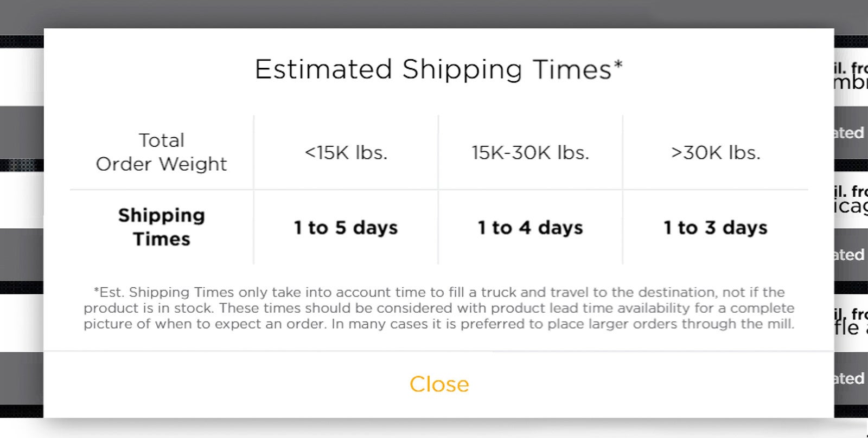Click the bottom partial 'ated' label
The image size is (868, 438).
pyautogui.click(x=849, y=378)
